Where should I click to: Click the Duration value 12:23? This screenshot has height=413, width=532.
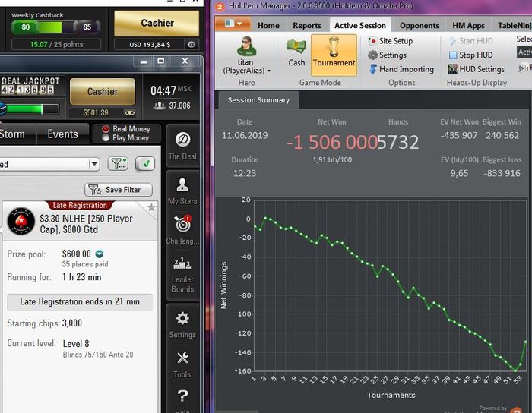(245, 173)
